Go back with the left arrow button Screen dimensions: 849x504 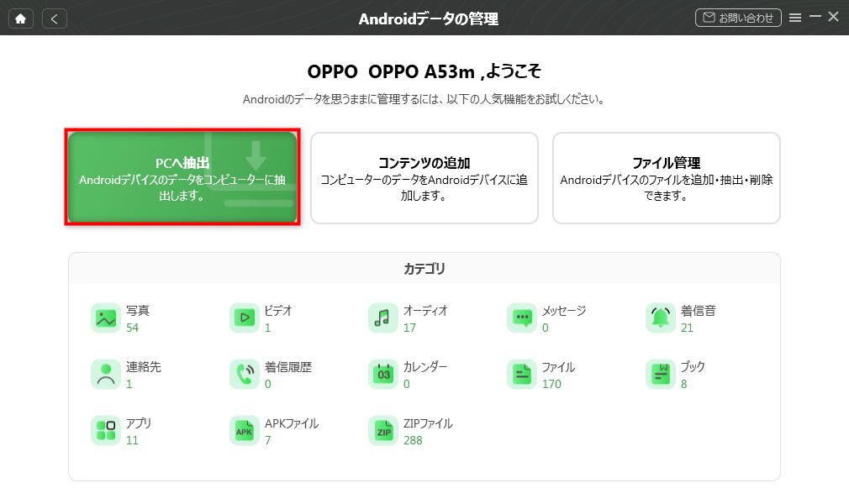click(55, 18)
